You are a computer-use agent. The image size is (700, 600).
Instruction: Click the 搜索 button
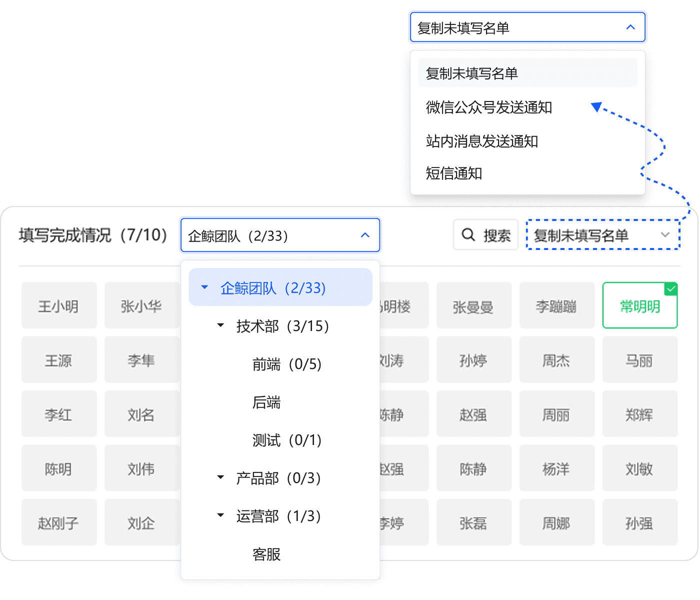pyautogui.click(x=485, y=235)
